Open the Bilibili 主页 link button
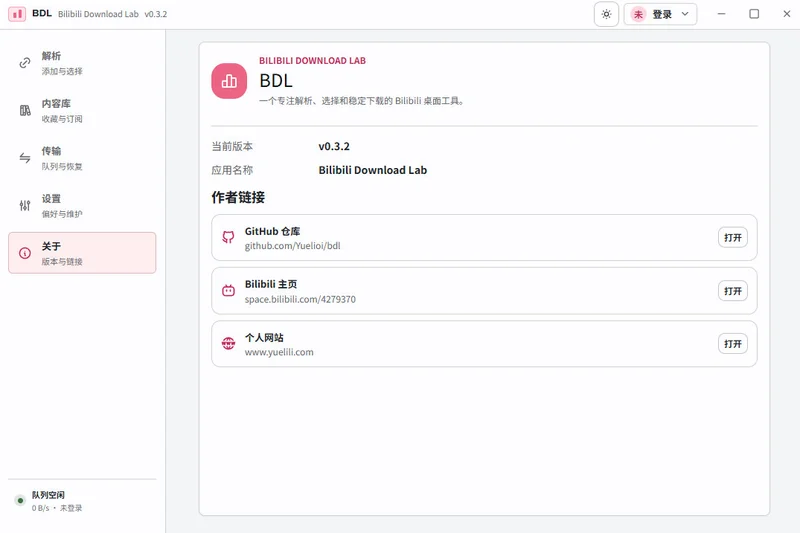800x533 pixels. coord(733,291)
